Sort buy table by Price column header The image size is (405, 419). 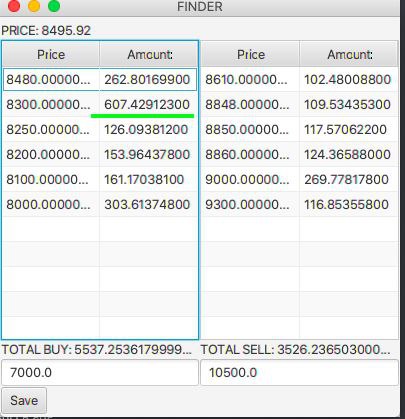coord(51,54)
